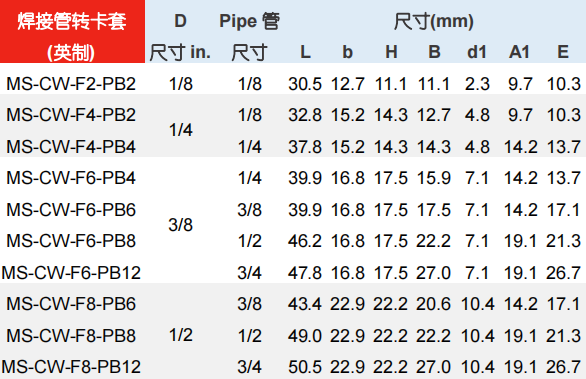Click the merged 1/2 D size cell
Screen dimensions: 586x379
(181, 335)
